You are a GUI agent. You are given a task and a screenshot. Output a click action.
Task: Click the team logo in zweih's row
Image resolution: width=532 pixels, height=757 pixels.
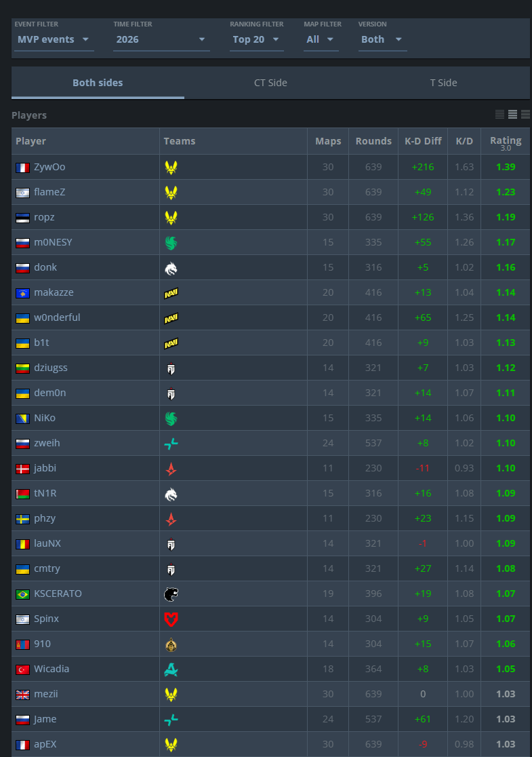(x=171, y=443)
